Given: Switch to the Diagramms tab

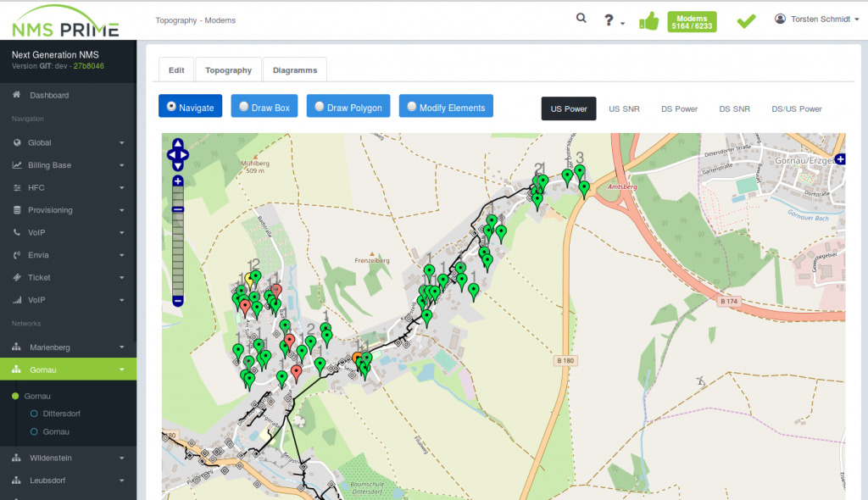Looking at the screenshot, I should 295,69.
